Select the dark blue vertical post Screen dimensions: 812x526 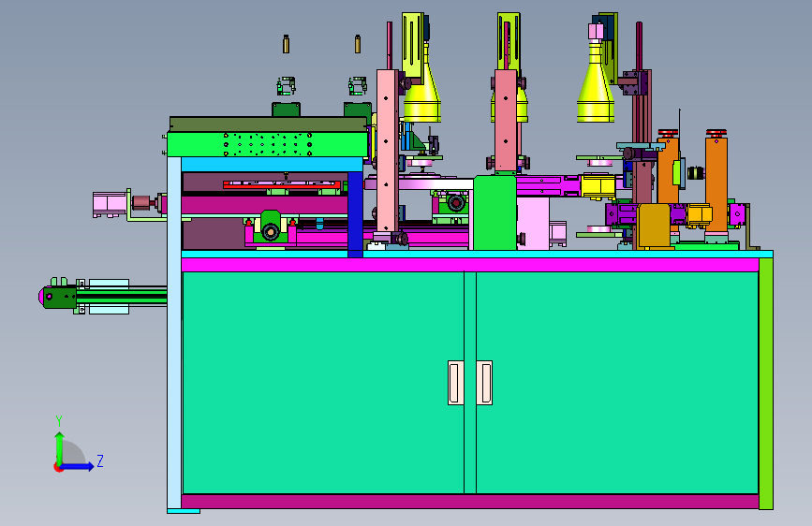pos(355,214)
